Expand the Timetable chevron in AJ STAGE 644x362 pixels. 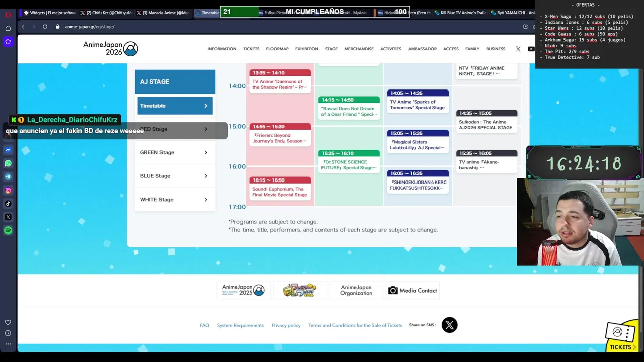205,106
